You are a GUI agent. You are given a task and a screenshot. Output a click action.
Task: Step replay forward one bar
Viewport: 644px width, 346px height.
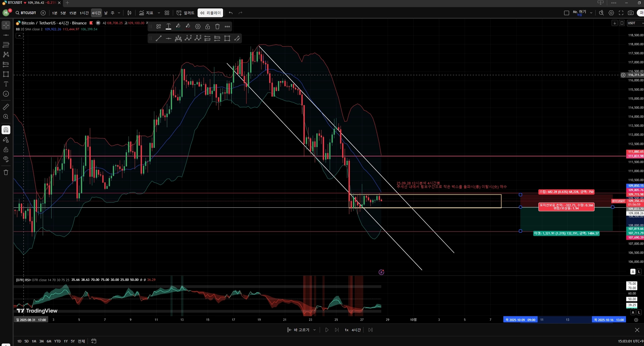(336, 330)
